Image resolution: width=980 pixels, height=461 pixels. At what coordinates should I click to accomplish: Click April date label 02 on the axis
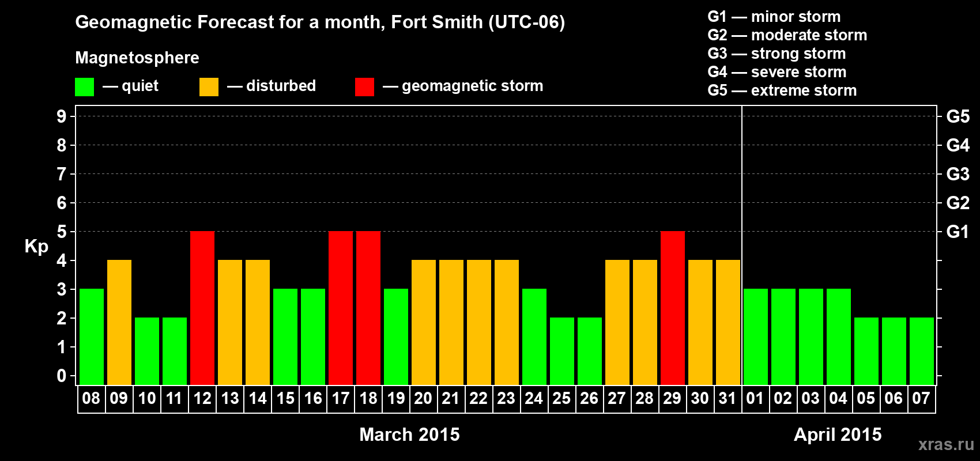click(x=783, y=398)
